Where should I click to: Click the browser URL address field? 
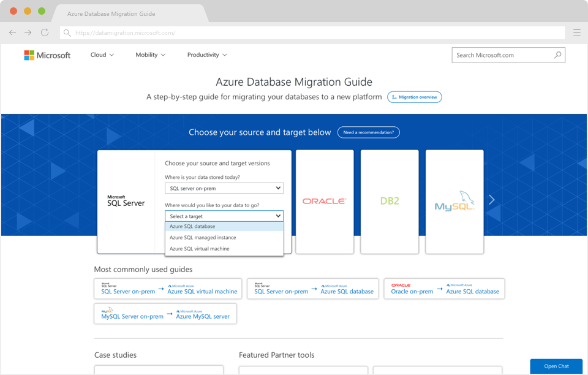312,32
